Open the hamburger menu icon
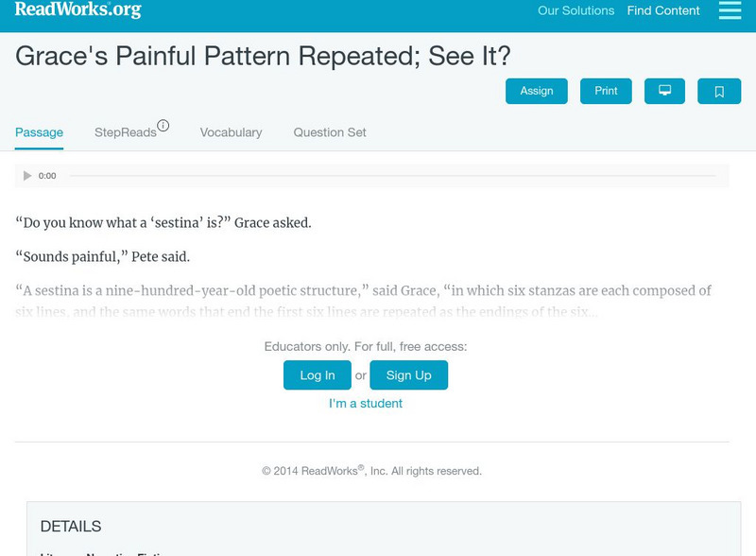The height and width of the screenshot is (556, 756). 730,10
